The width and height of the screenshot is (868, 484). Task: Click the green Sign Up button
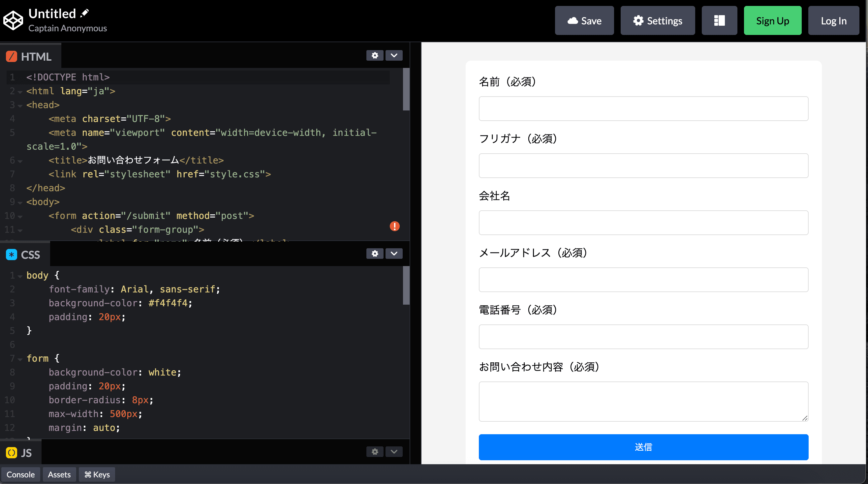coord(772,20)
